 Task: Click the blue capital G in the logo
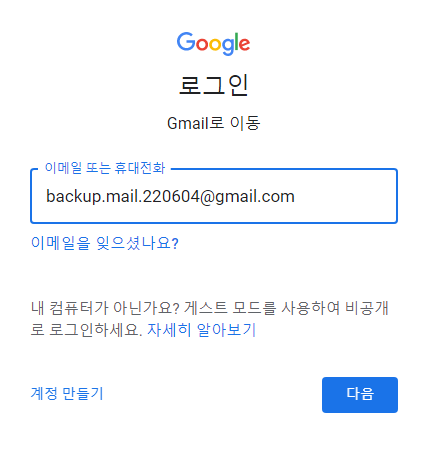(x=186, y=42)
